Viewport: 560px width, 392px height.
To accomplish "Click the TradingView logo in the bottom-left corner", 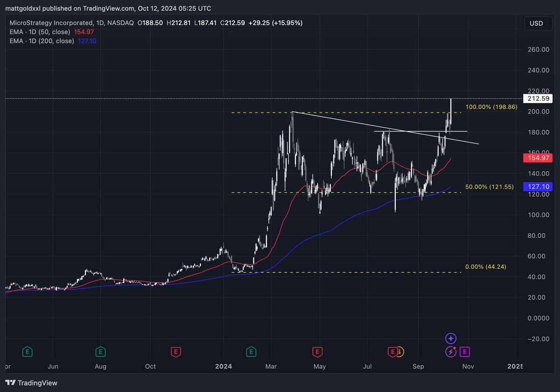I will 30,383.
